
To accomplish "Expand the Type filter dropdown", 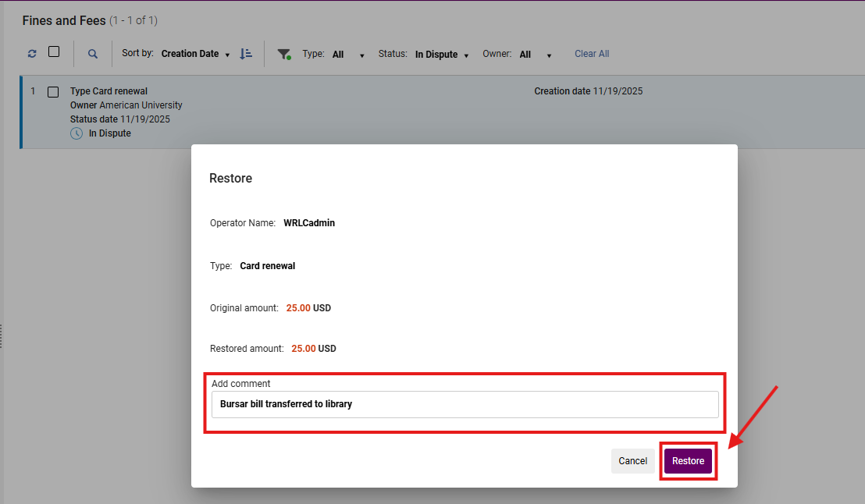I will pyautogui.click(x=348, y=55).
